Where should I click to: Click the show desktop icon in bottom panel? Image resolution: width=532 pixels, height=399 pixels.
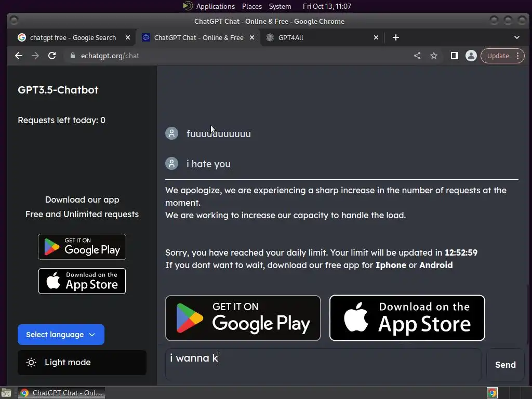[x=6, y=393]
